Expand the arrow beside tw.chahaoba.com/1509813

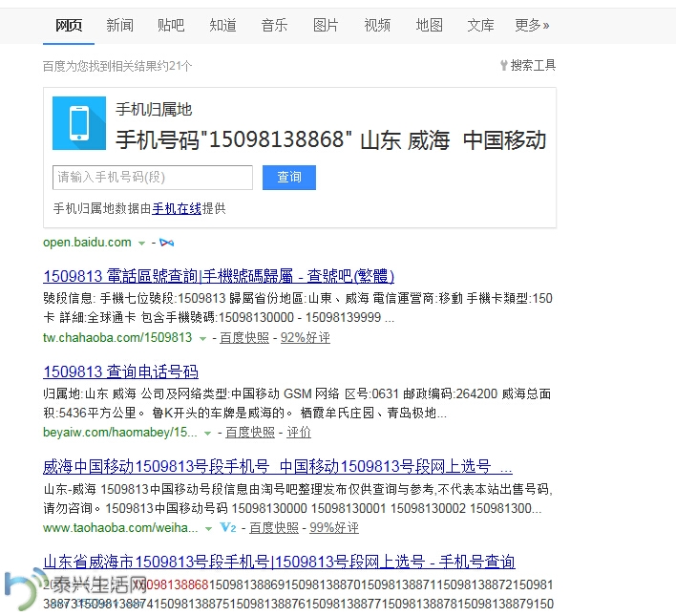203,338
